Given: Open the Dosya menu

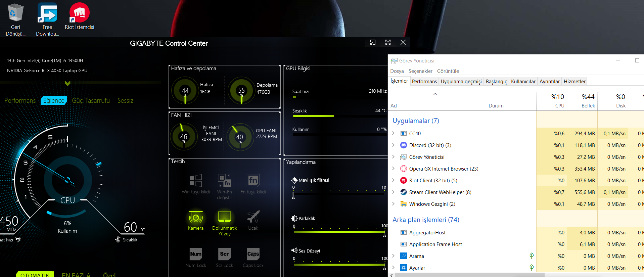Looking at the screenshot, I should 397,71.
